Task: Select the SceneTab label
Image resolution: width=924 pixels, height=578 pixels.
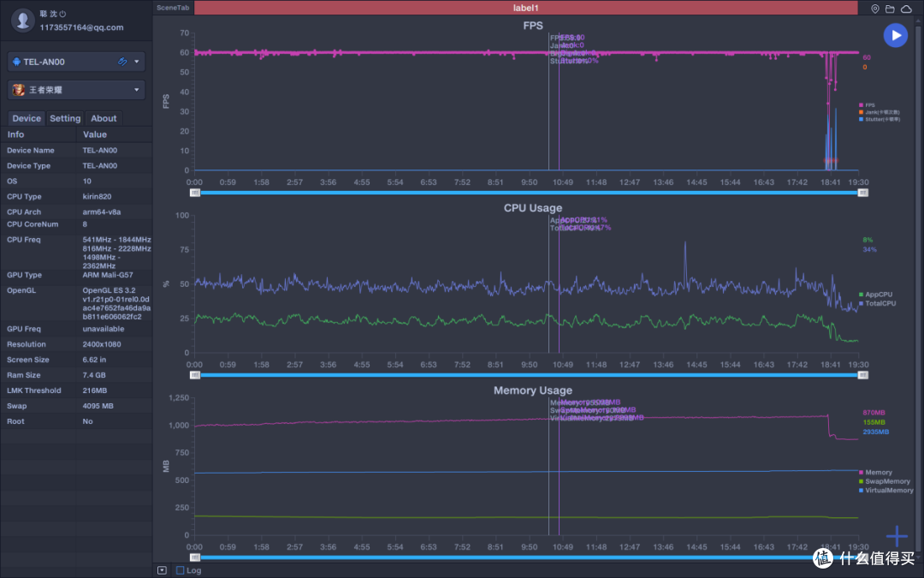Action: (174, 8)
